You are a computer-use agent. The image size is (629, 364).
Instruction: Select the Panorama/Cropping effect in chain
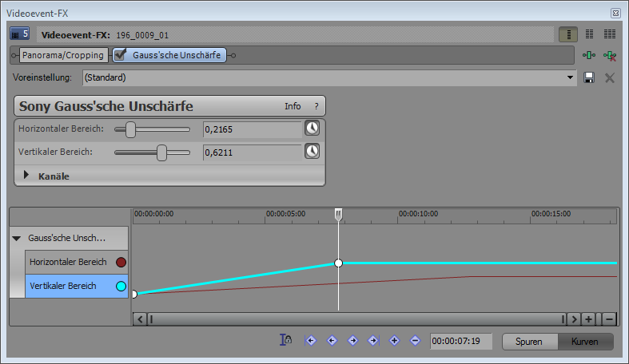62,56
